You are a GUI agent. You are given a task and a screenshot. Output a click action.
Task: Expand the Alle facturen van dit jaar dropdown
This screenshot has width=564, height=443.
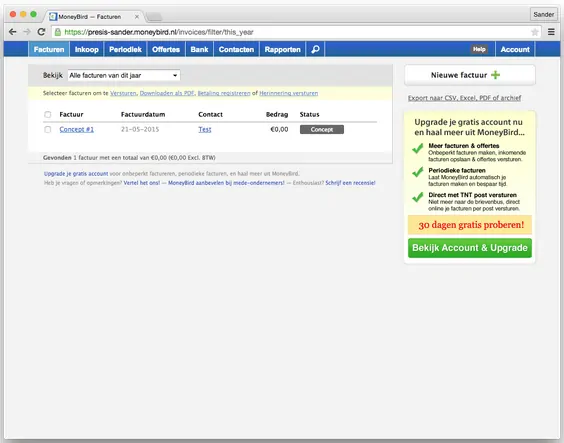pos(124,75)
